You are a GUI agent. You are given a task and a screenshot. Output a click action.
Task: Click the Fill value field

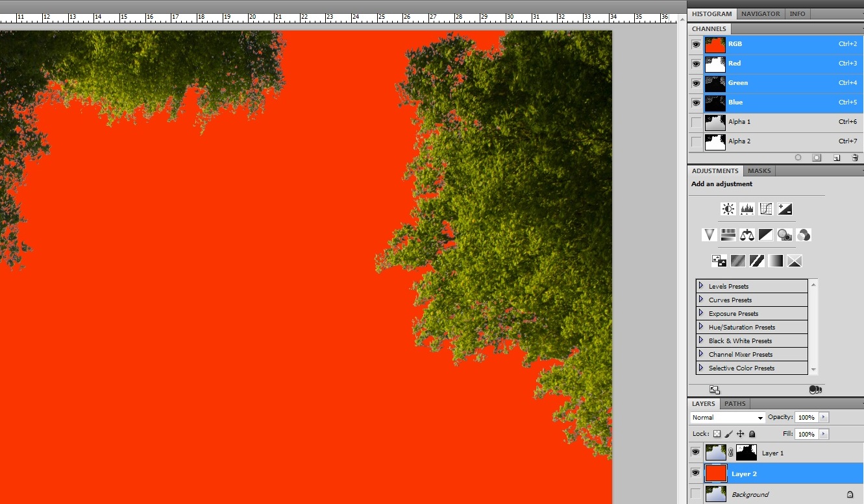(x=807, y=434)
